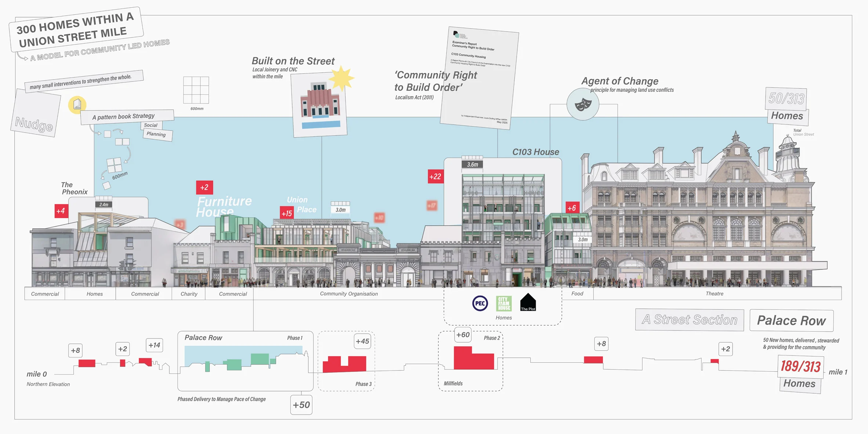This screenshot has width=868, height=434.
Task: Click the yellow starburst shape
Action: [x=341, y=78]
